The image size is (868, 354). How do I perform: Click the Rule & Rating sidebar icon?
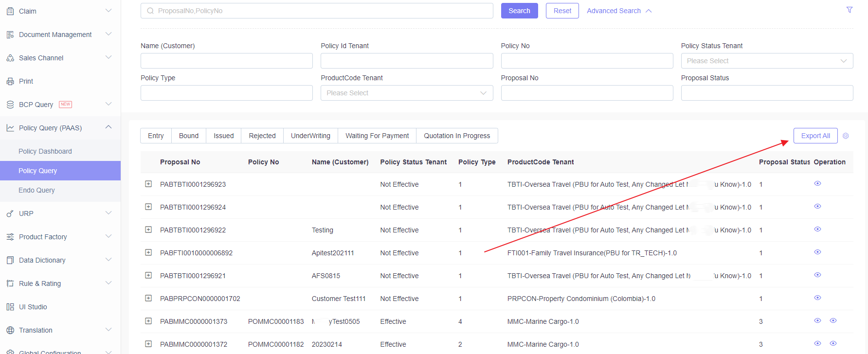10,283
